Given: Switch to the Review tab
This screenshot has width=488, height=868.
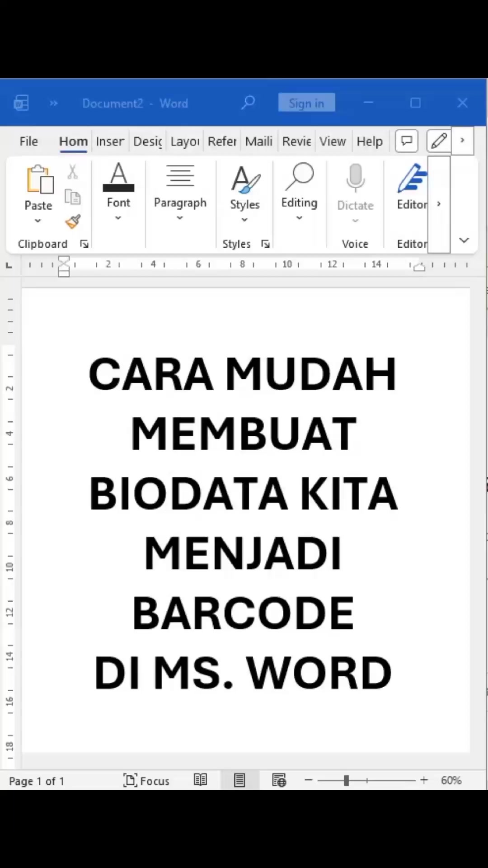Looking at the screenshot, I should click(296, 141).
